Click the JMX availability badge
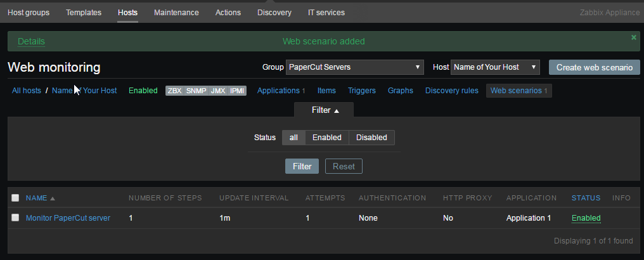 [x=218, y=91]
